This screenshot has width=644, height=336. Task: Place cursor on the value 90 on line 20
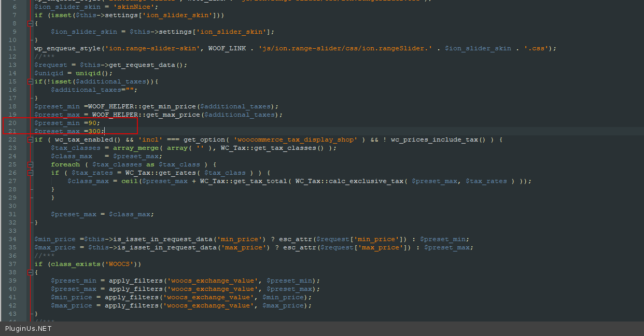92,123
